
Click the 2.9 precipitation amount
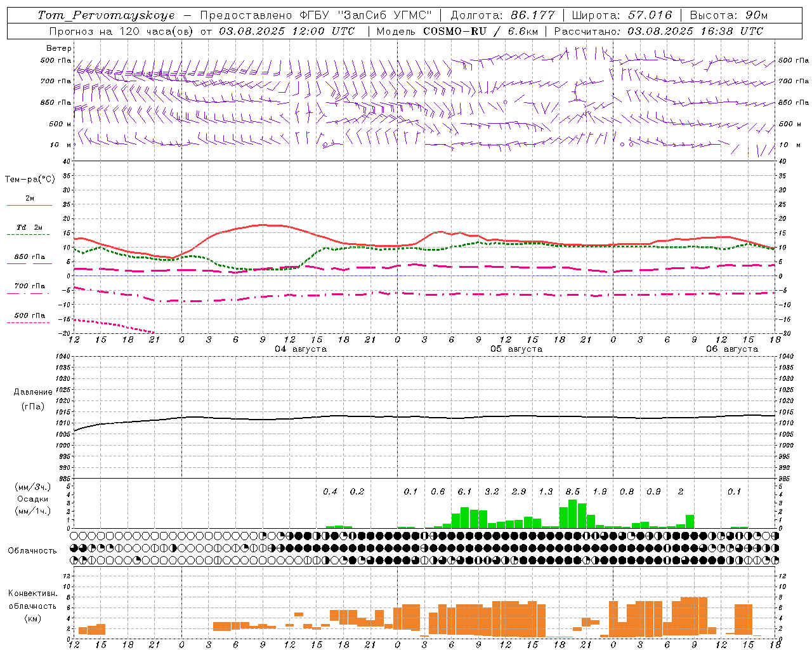click(519, 491)
